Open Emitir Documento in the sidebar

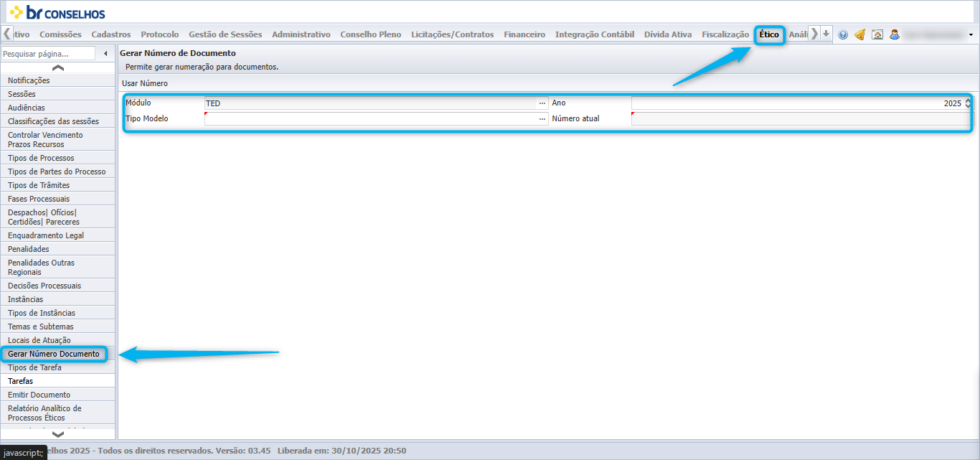click(x=57, y=395)
